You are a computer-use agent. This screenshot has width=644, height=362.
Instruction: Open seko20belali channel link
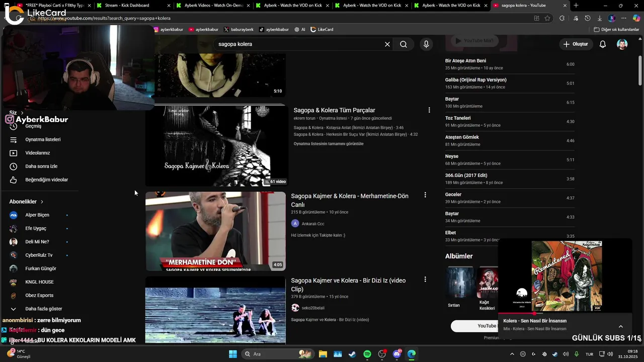coord(313,308)
